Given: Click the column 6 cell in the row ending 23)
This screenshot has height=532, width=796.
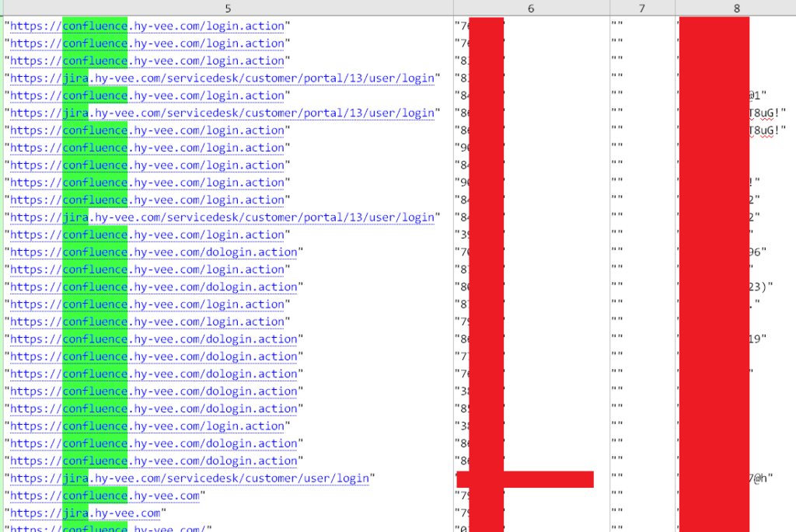Looking at the screenshot, I should coord(532,287).
